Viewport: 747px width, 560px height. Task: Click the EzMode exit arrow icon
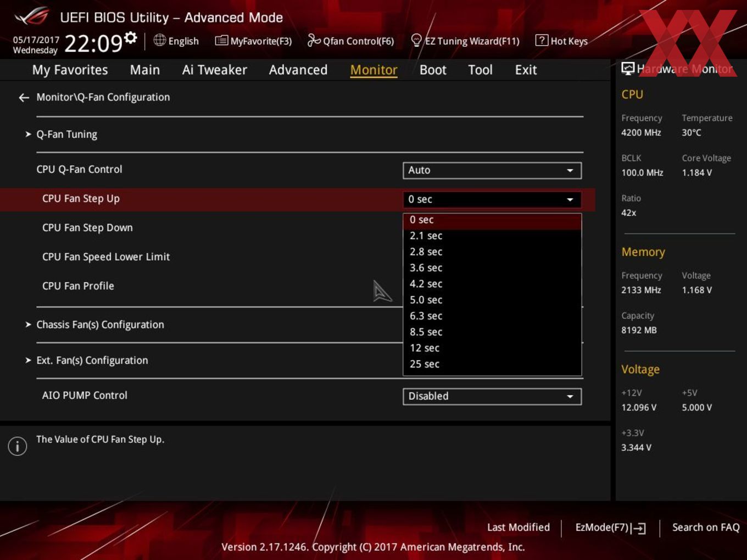point(638,528)
